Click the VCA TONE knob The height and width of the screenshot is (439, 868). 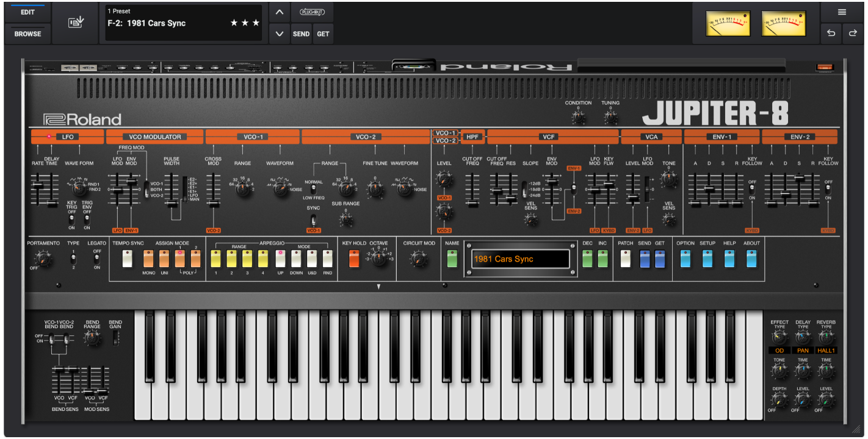pos(669,179)
